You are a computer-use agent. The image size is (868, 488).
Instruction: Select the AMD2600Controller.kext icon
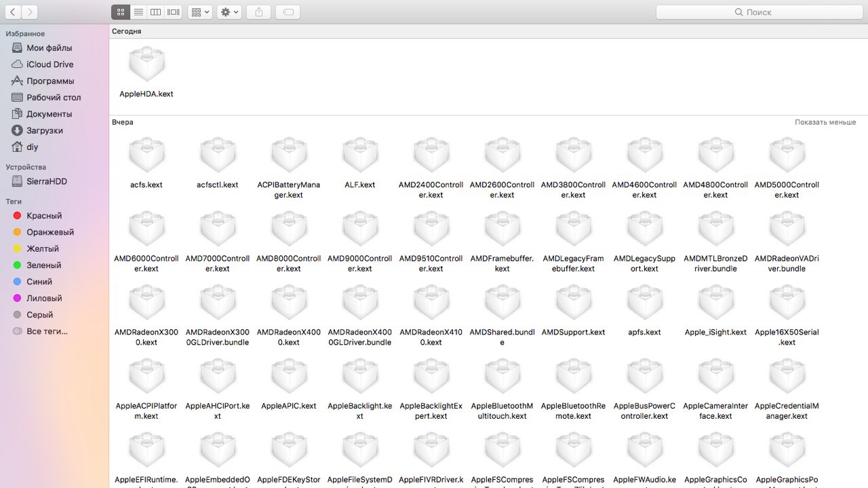point(502,155)
